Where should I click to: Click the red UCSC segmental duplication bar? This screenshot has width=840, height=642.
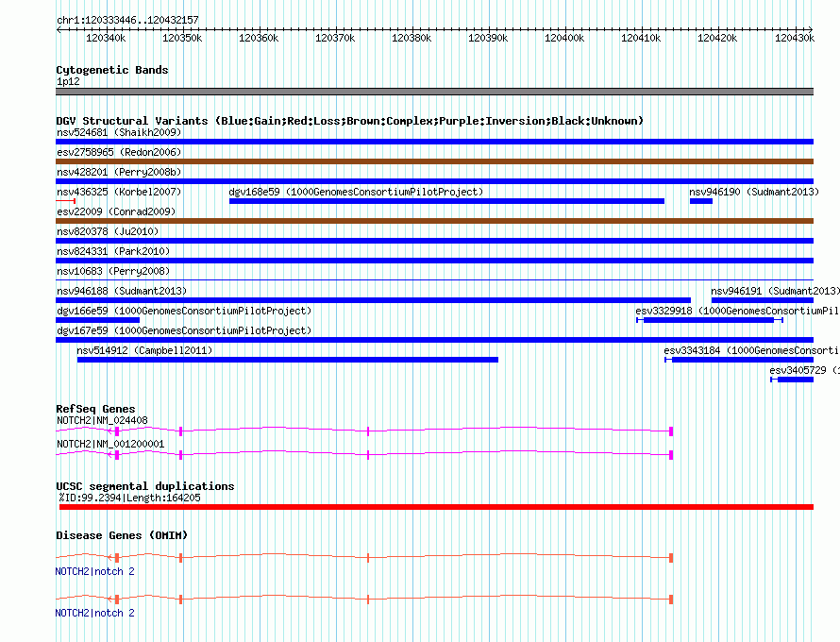coord(434,507)
